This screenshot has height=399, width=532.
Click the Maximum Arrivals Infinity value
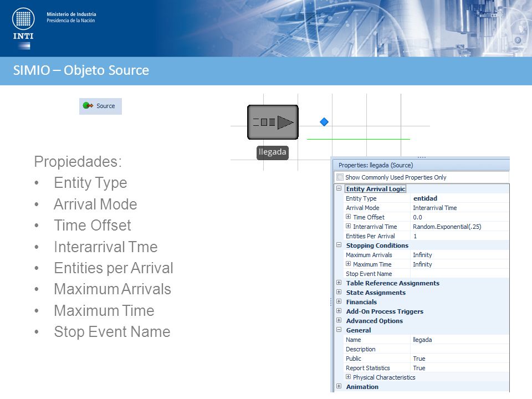pyautogui.click(x=460, y=255)
